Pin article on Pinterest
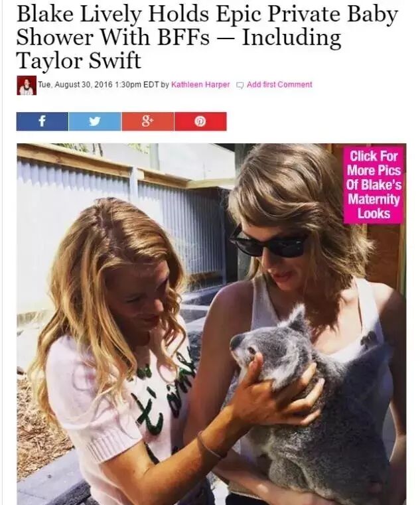Screen dimensions: 420x505 click(x=200, y=121)
